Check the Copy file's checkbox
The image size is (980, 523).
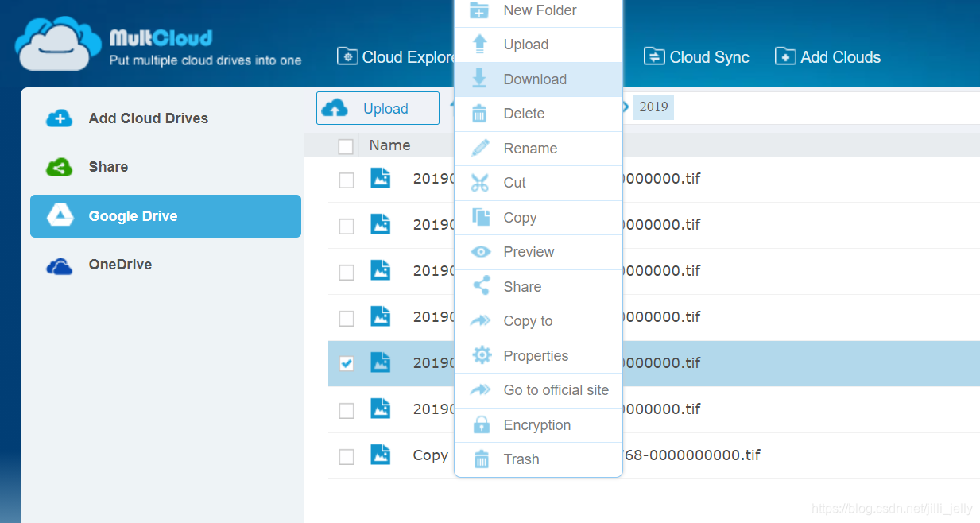click(347, 457)
